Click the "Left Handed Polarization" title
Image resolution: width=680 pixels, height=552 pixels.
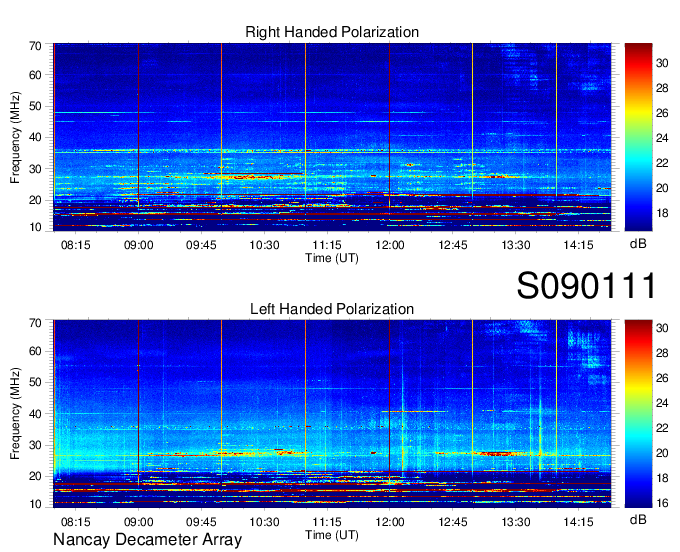[332, 309]
